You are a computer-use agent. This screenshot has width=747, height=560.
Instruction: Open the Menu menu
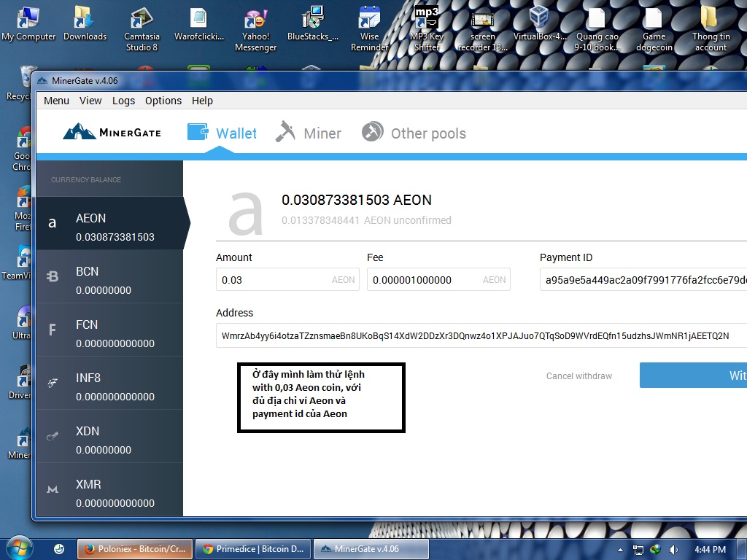click(x=56, y=101)
